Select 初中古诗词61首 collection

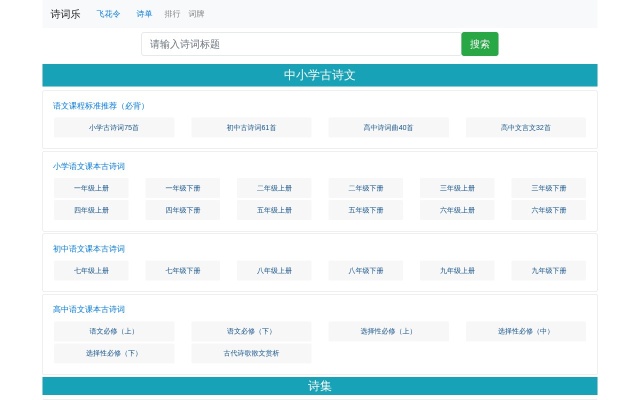[251, 128]
